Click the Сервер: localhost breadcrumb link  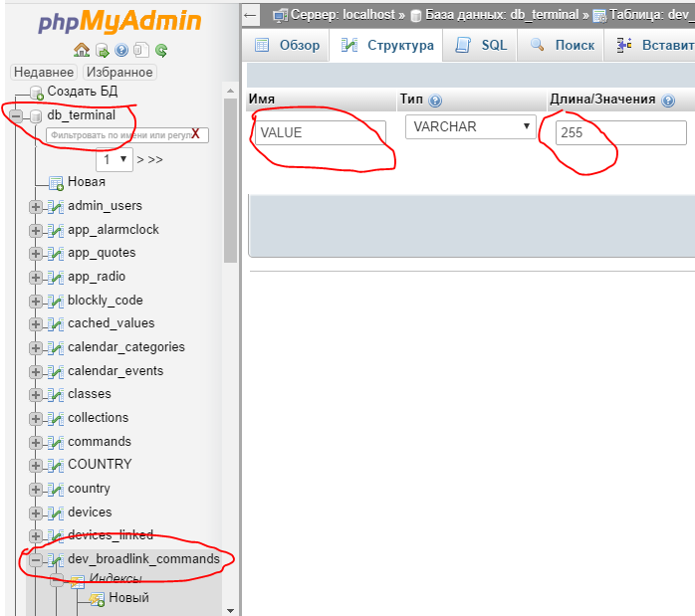(x=343, y=15)
